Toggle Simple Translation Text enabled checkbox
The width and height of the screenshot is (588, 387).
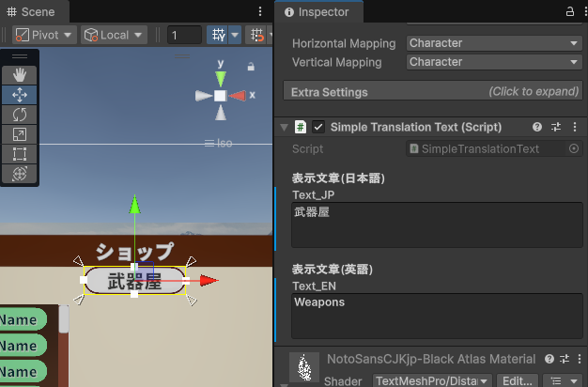[318, 127]
